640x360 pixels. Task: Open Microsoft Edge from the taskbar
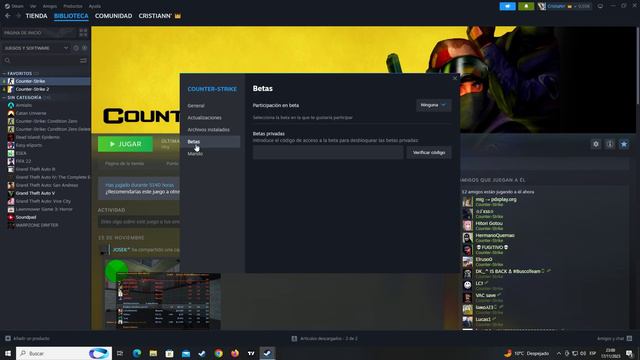pos(137,353)
